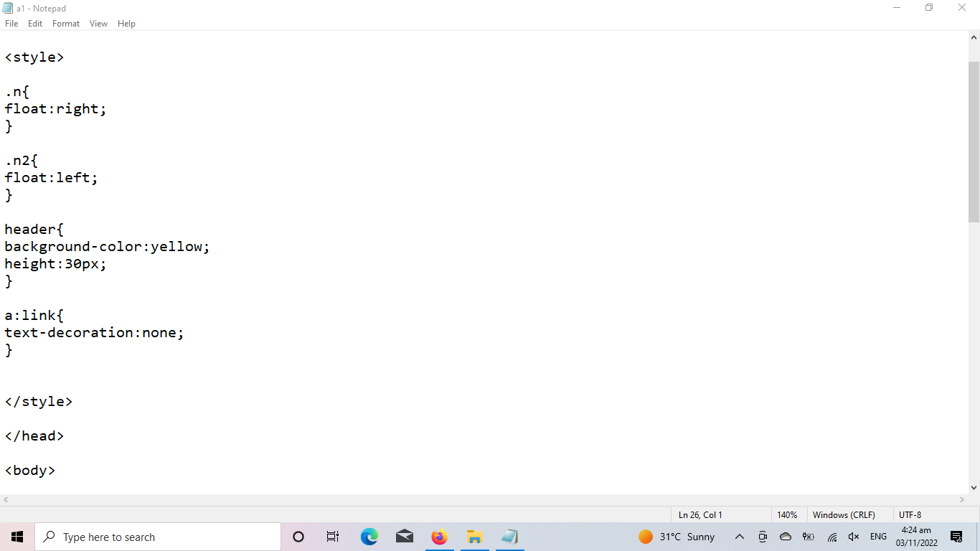Open the Mail app in taskbar
The image size is (980, 551).
point(405,537)
